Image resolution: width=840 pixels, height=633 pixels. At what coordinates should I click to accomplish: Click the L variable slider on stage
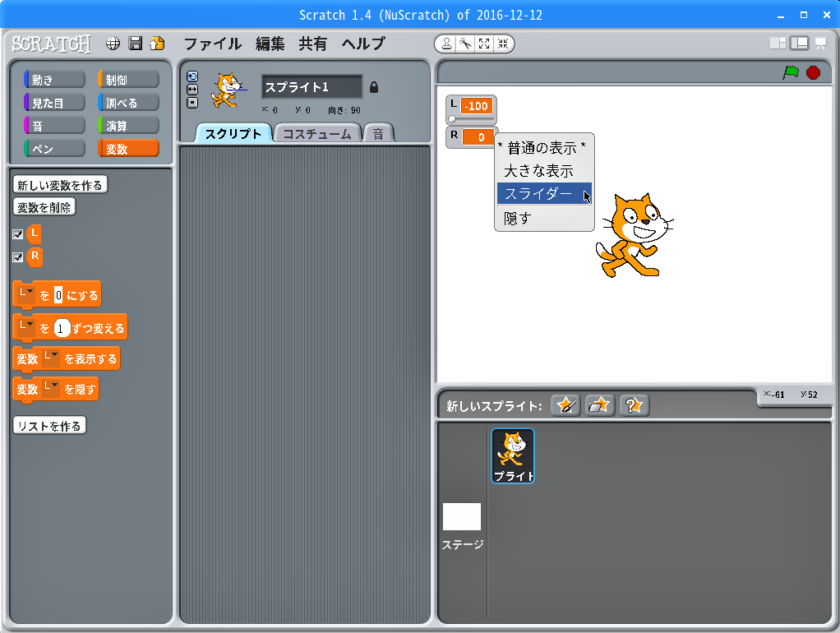(x=472, y=119)
